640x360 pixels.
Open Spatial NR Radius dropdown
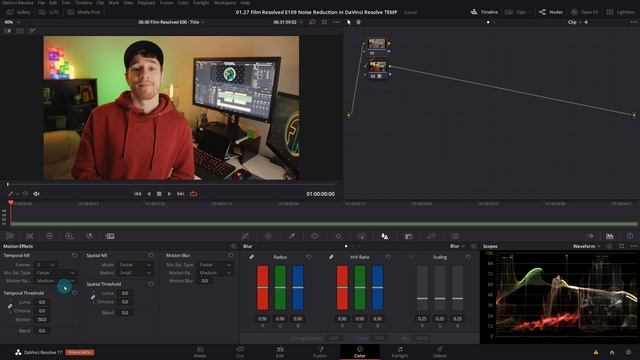[135, 273]
